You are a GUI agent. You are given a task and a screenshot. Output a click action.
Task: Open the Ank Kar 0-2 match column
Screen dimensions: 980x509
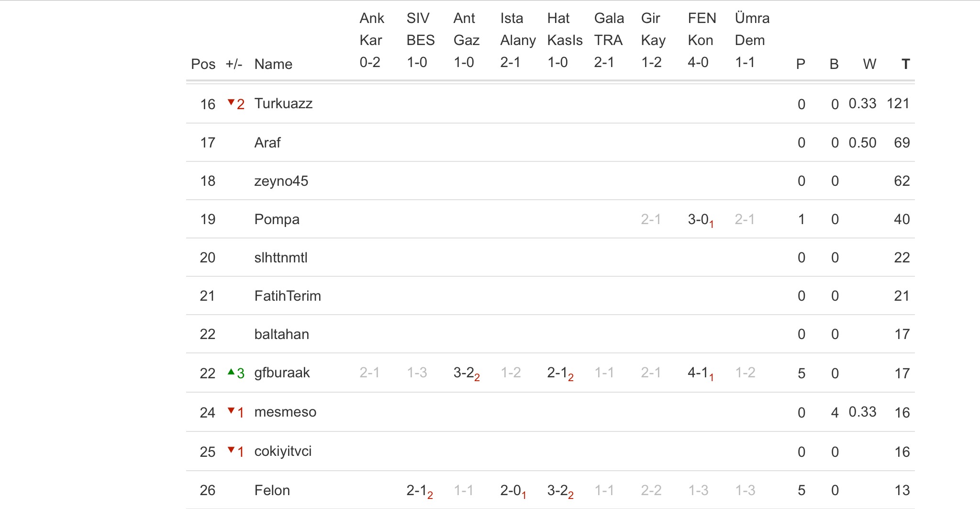tap(372, 40)
